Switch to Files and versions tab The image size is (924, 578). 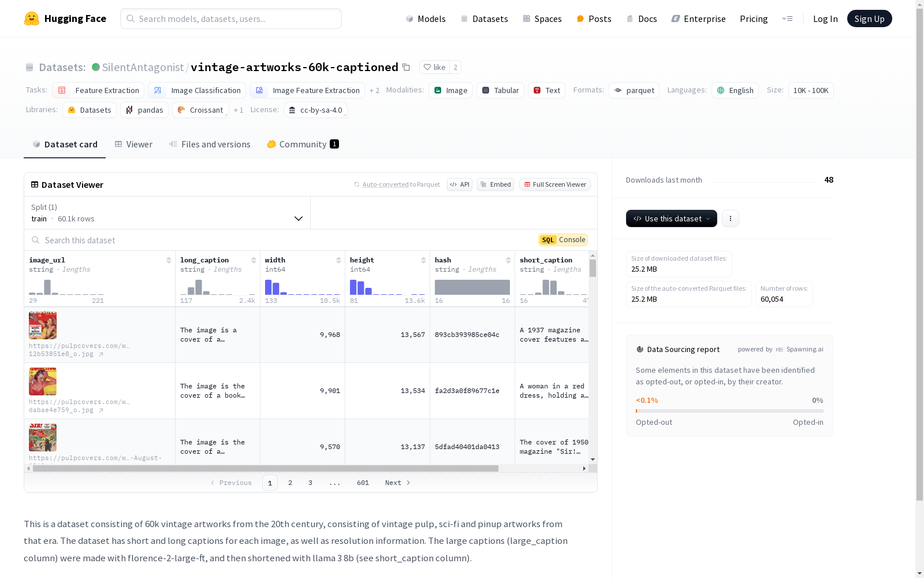tap(210, 144)
